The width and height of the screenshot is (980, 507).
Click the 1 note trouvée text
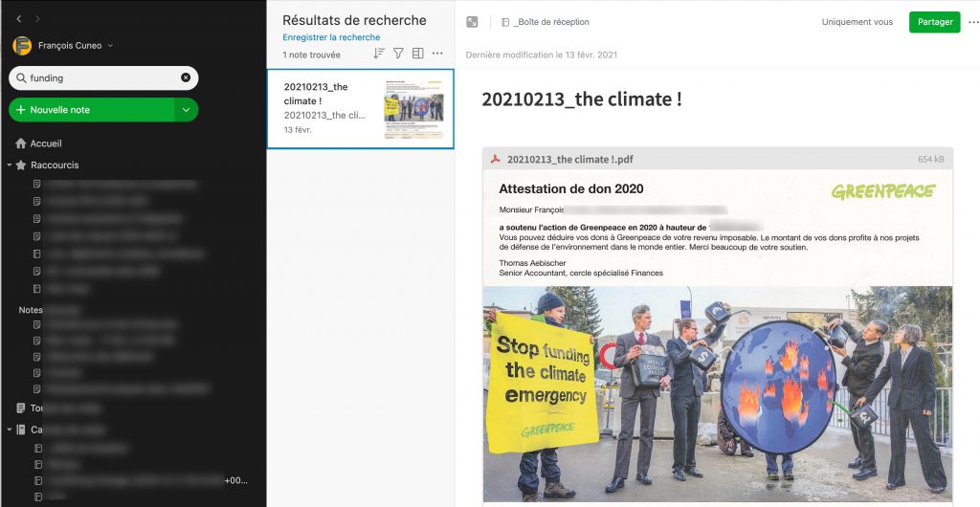point(311,55)
